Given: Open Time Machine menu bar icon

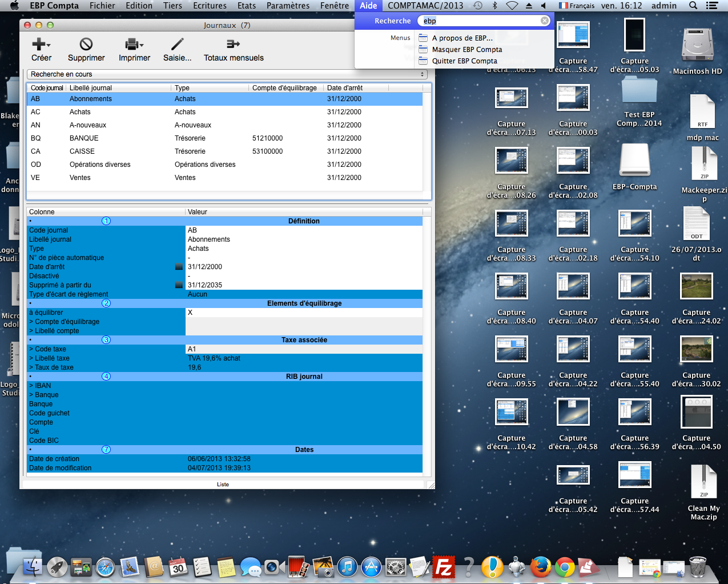Looking at the screenshot, I should point(478,6).
